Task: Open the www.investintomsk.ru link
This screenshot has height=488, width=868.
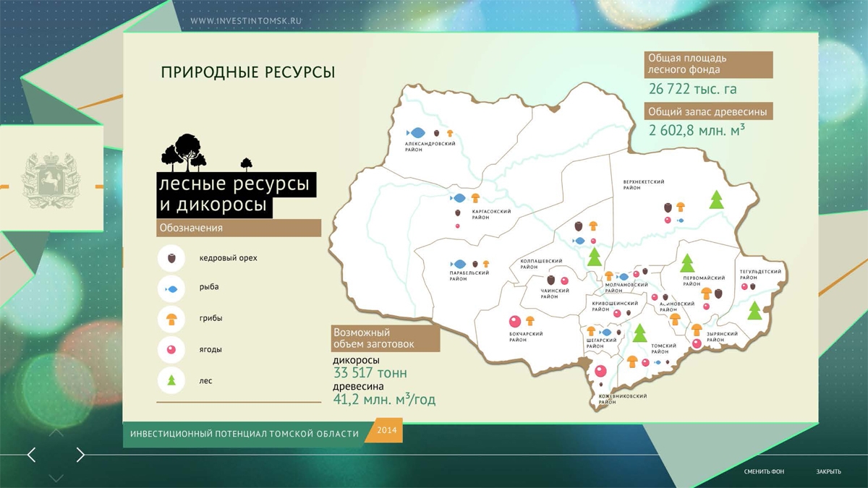Action: (246, 22)
